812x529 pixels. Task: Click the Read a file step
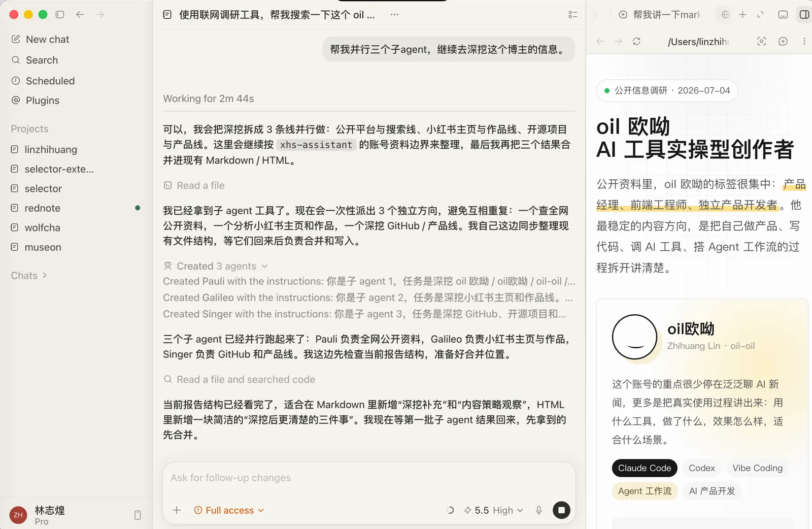194,185
